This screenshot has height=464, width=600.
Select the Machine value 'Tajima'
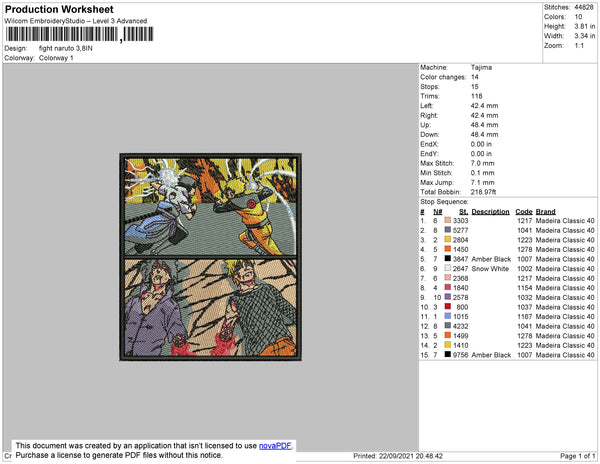click(481, 67)
